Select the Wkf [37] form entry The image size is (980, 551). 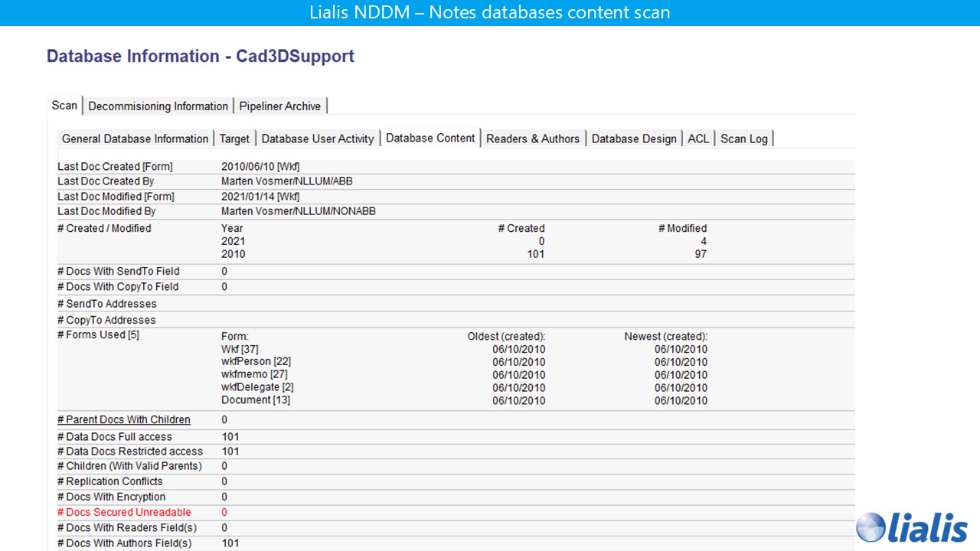pyautogui.click(x=240, y=349)
